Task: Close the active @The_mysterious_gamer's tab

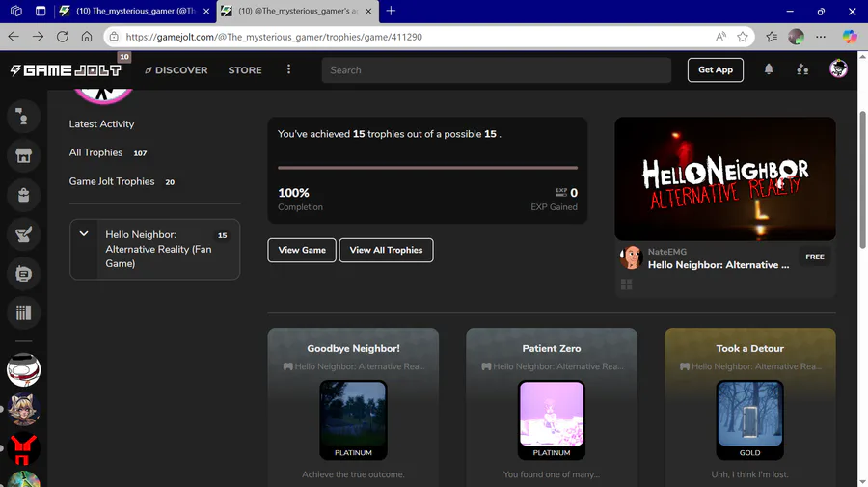Action: 368,11
